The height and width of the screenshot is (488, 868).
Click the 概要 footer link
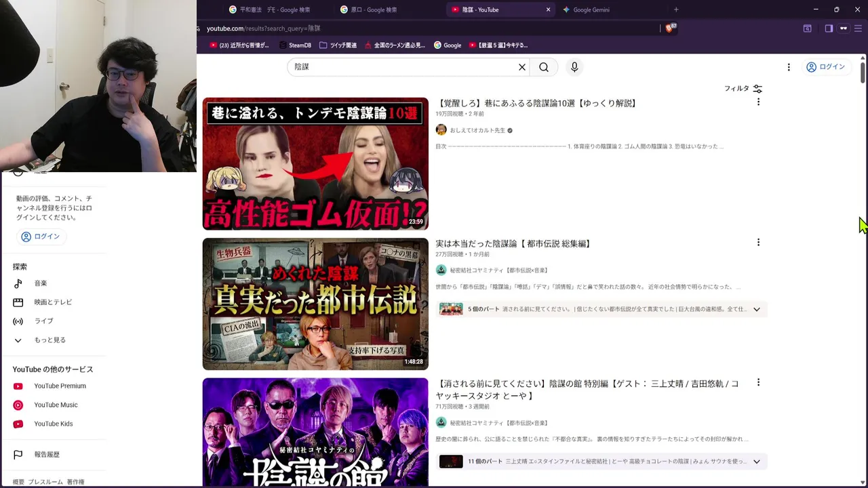[18, 482]
